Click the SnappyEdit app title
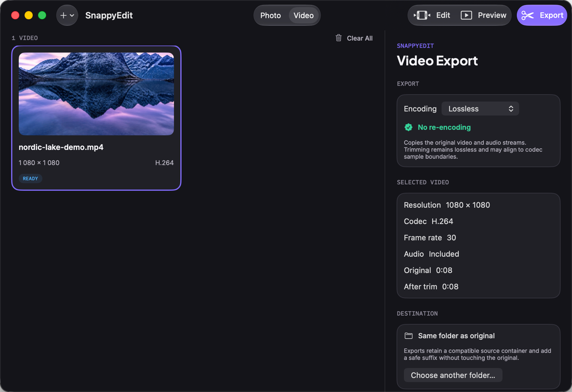Viewport: 572px width, 392px height. (x=109, y=16)
